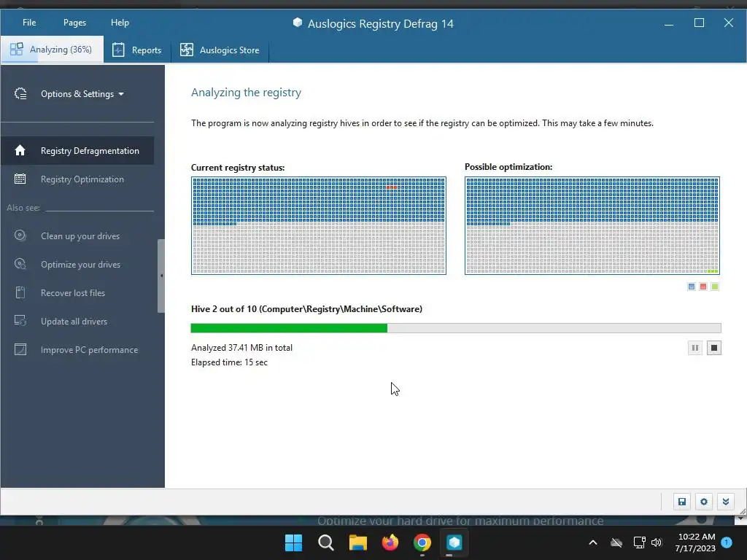Click the Analyzing the registry heading

click(246, 93)
